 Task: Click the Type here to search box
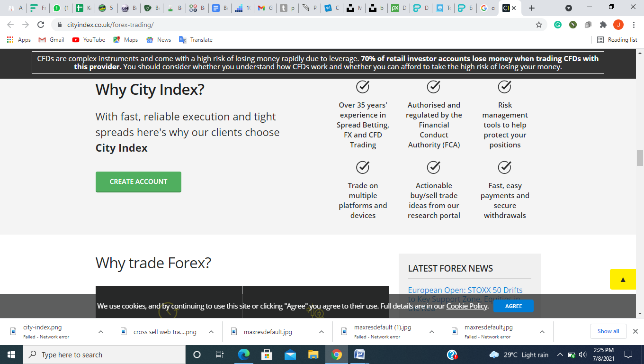coord(103,355)
